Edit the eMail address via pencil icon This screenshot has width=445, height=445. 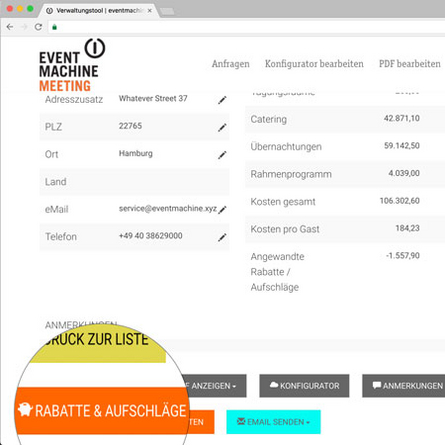pyautogui.click(x=222, y=209)
